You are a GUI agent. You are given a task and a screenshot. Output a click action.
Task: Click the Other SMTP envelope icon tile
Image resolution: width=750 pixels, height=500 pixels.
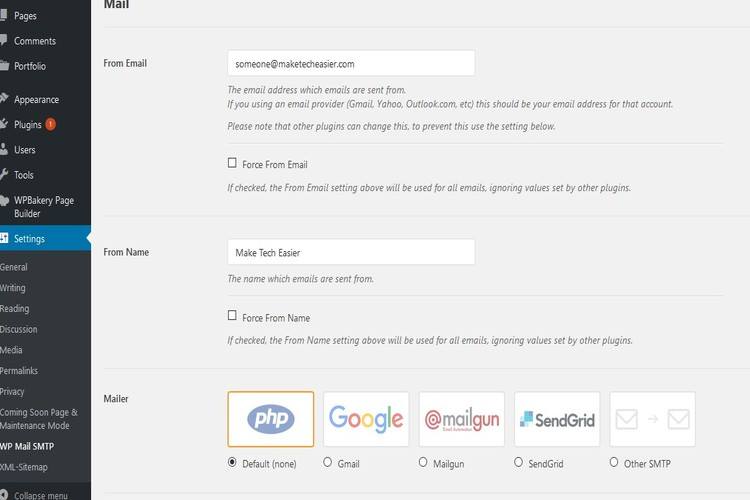(652, 418)
